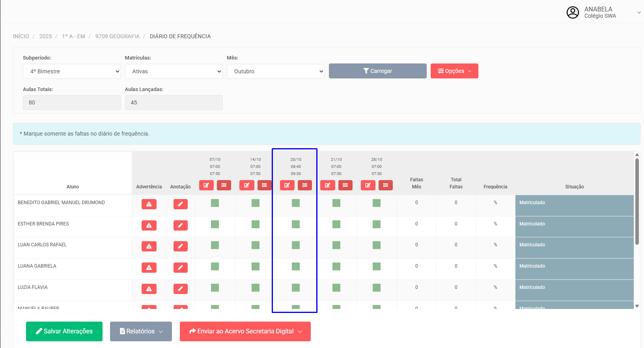Click Salvar Alterações button
Viewport: 644px width, 348px height.
click(64, 331)
